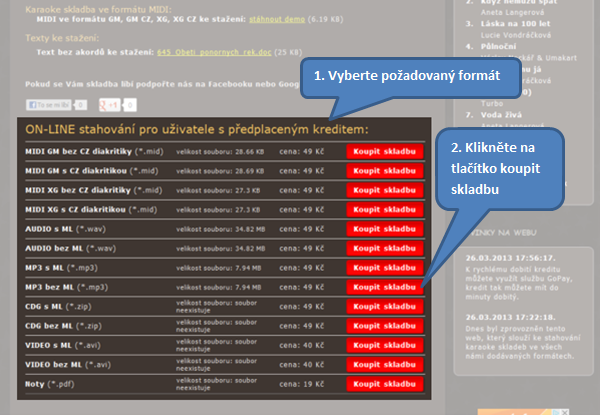The image size is (600, 415).
Task: Select the MP3 bez ML (*.mp3) label
Action: tap(67, 287)
